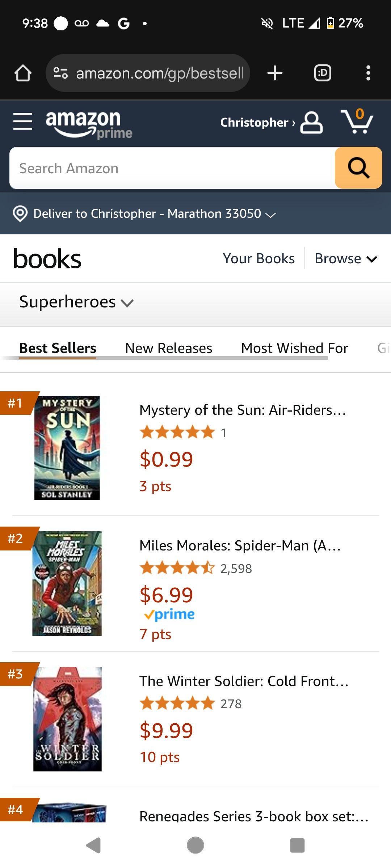391x868 pixels.
Task: Switch to the Most Wished For tab
Action: 294,348
